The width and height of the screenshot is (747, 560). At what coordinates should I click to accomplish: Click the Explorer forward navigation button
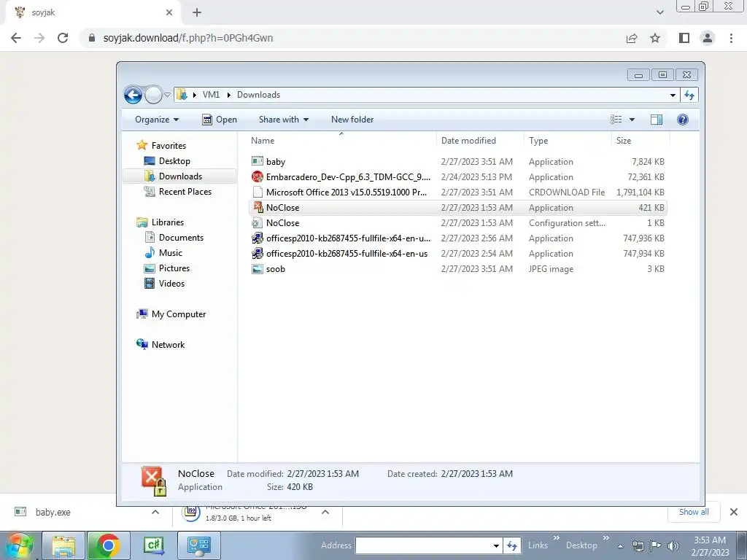click(x=153, y=95)
